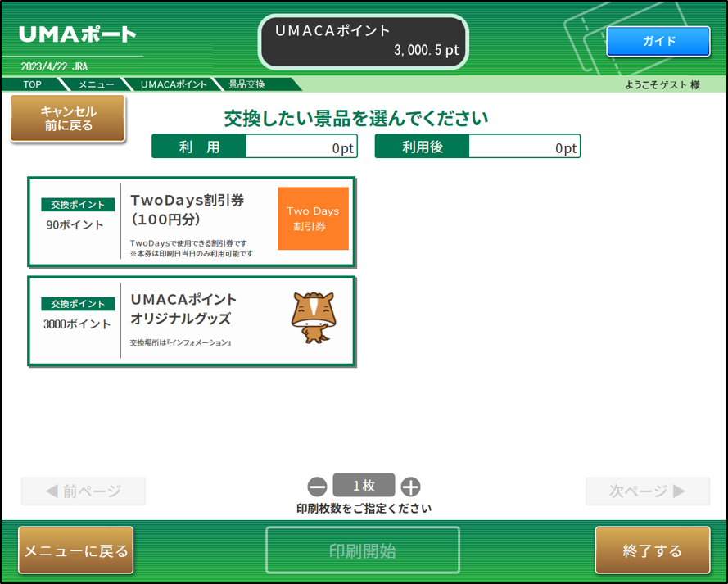
Task: Click the horse mascot image
Action: 313,319
